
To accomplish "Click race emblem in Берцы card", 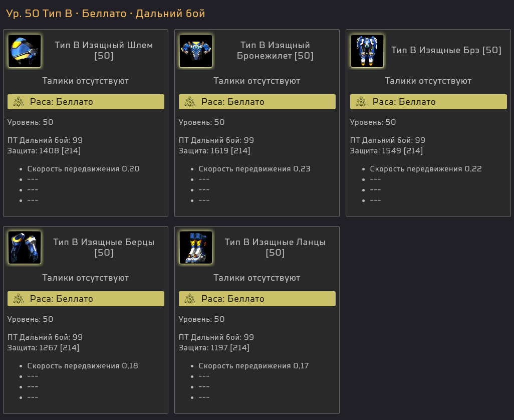I will coord(19,299).
